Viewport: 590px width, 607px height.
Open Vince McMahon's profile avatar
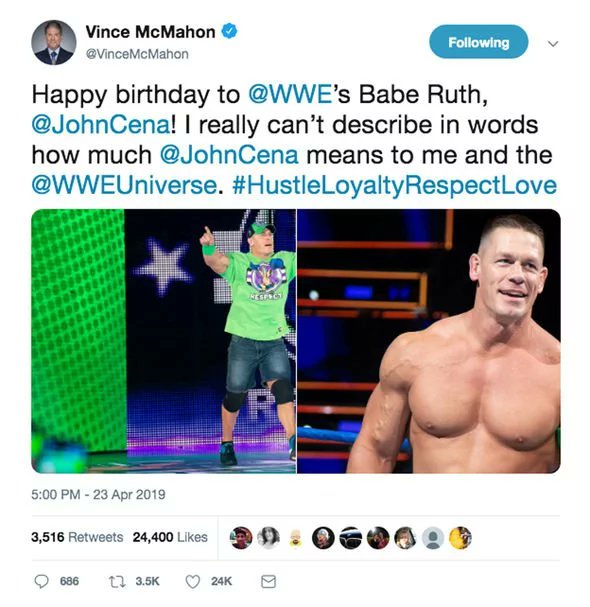pyautogui.click(x=53, y=43)
